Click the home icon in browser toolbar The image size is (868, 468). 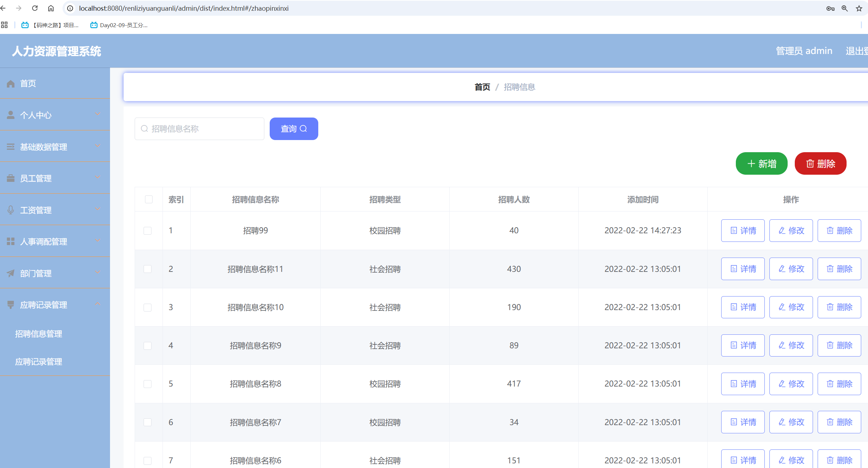tap(51, 8)
